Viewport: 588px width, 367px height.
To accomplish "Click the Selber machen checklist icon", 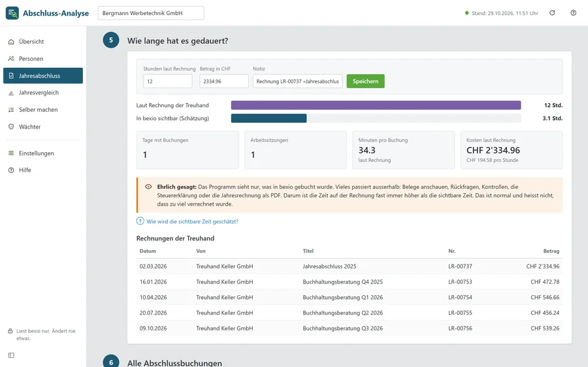I will (x=11, y=110).
